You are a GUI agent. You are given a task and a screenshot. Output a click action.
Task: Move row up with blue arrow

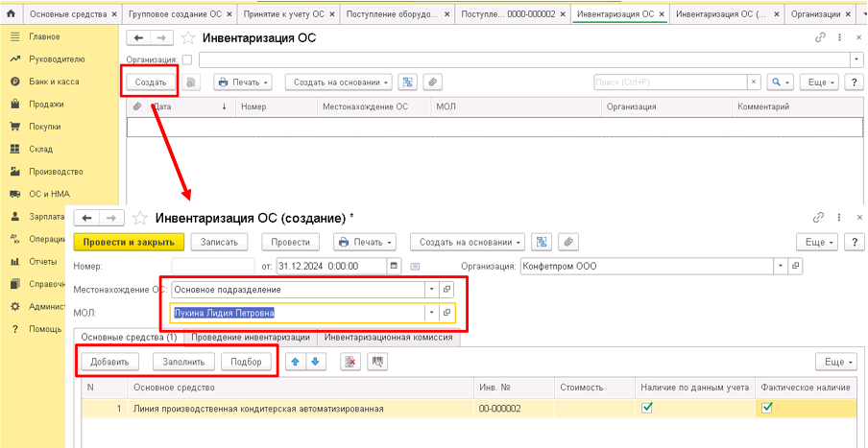point(296,362)
